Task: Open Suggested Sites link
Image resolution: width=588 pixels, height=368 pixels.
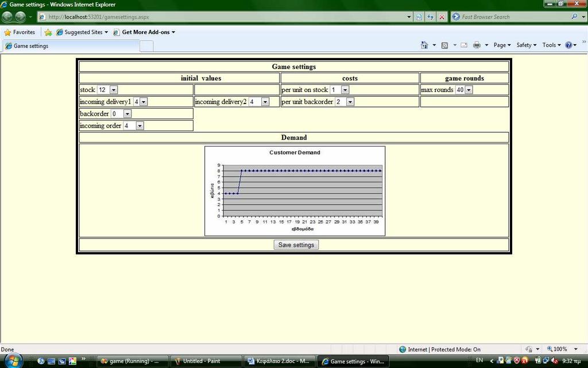Action: point(82,32)
